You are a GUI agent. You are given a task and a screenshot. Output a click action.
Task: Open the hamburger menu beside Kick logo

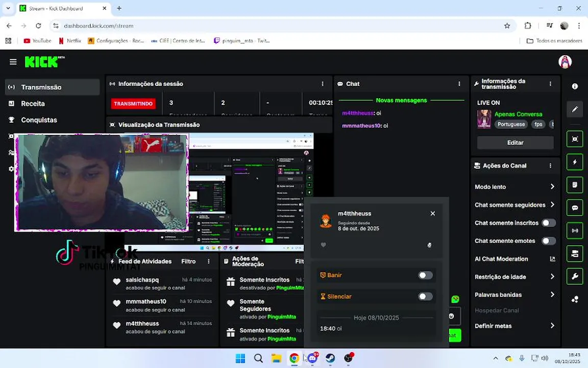click(x=13, y=62)
